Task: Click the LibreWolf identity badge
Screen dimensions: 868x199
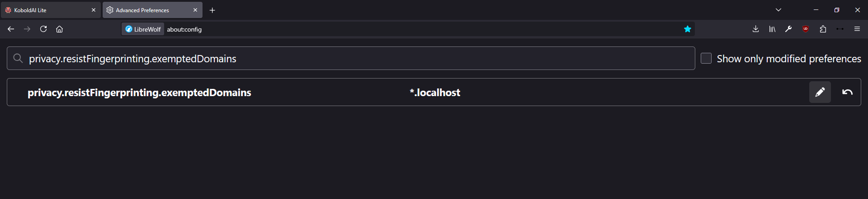Action: pyautogui.click(x=143, y=29)
